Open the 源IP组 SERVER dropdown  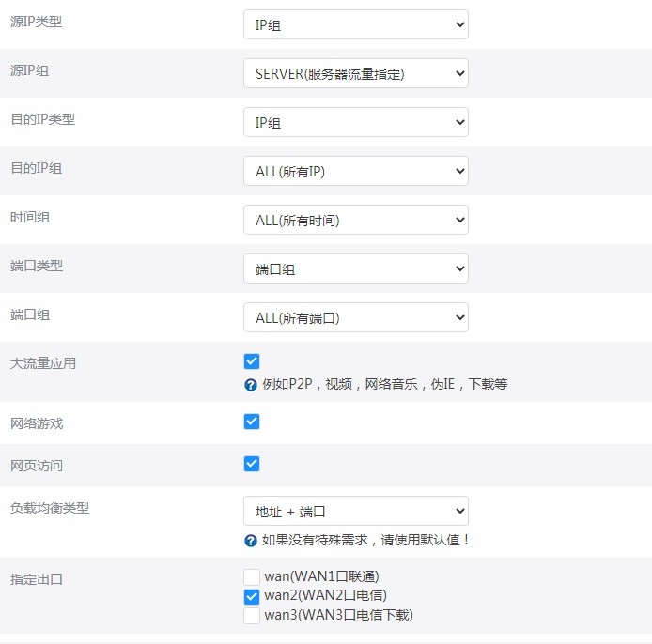tap(356, 73)
